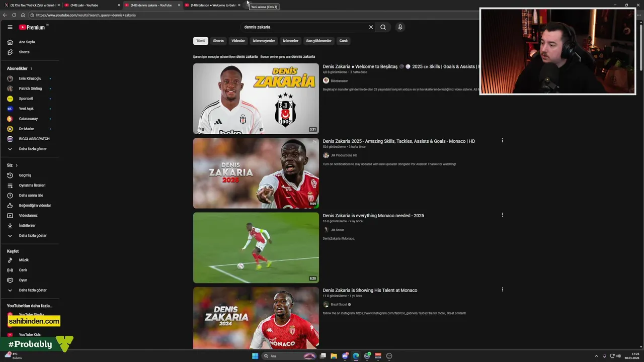Viewport: 644px width, 362px height.
Task: Close the 'zabi - YouTube' tab
Action: 119,5
